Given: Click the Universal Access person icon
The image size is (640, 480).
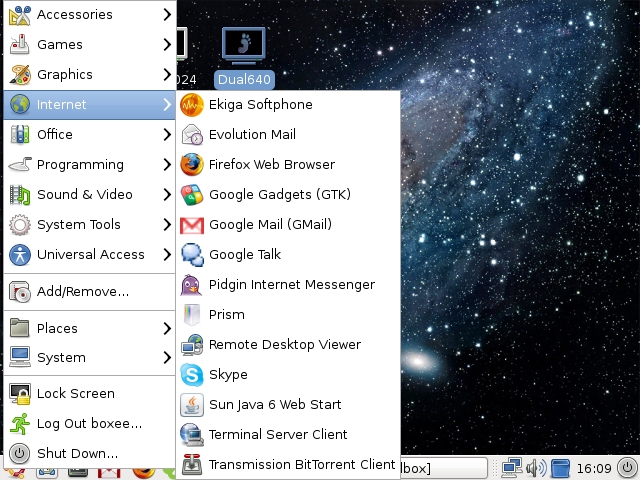Looking at the screenshot, I should point(20,255).
